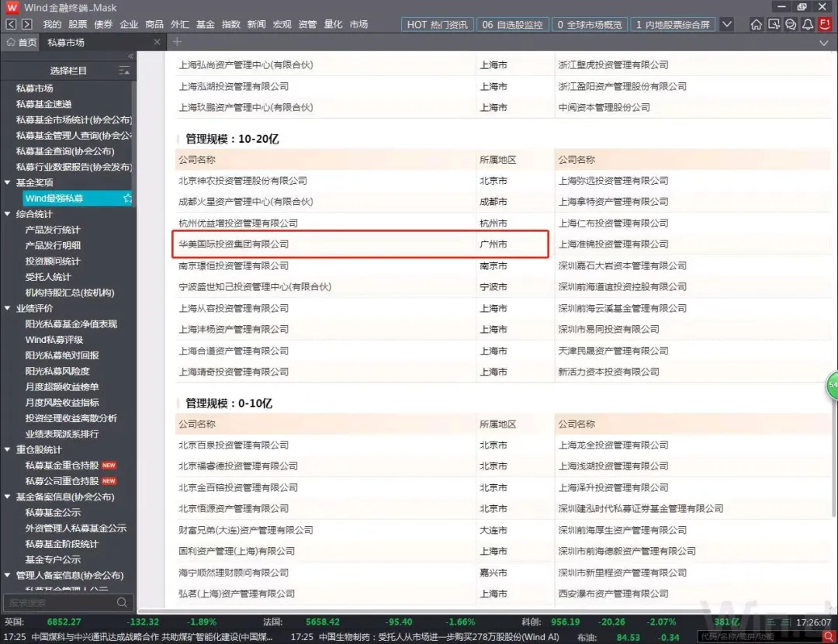
Task: Open the dropdown arrow beside 内地股票综合屏
Action: point(726,25)
